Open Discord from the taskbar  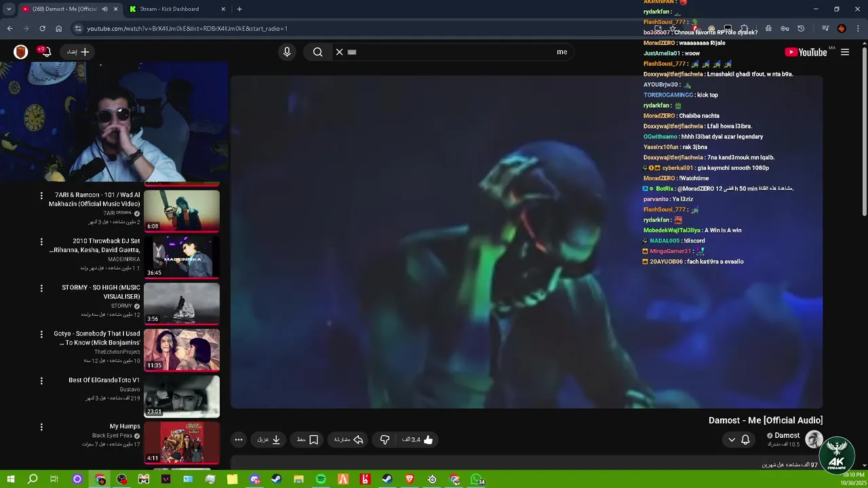[255, 479]
